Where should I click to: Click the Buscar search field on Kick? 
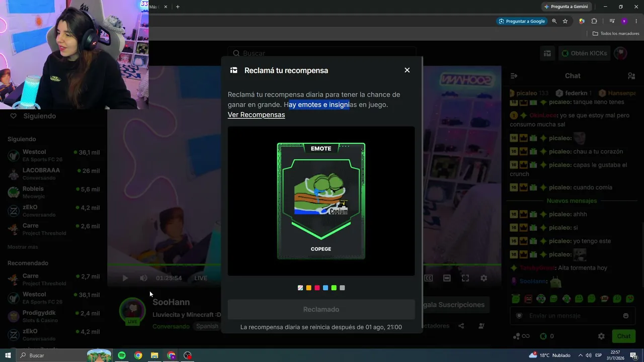322,53
